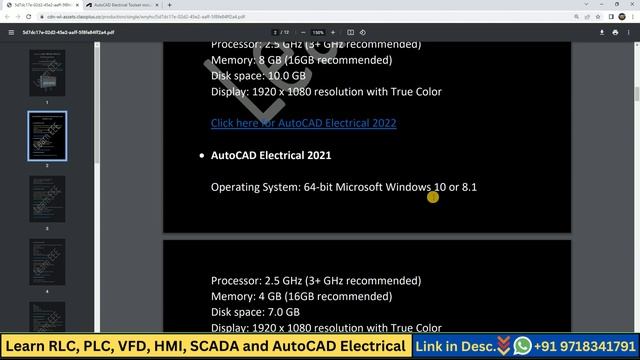Click the 'Link in Desc.' banner text
This screenshot has height=360, width=640.
pyautogui.click(x=456, y=346)
